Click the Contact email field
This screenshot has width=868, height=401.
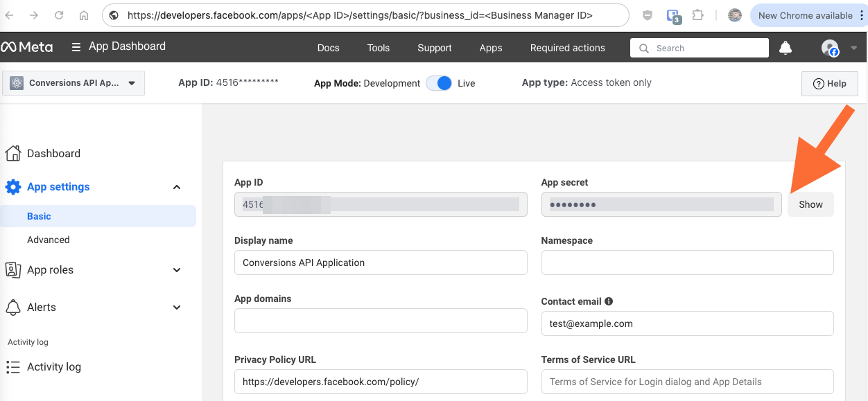click(687, 323)
